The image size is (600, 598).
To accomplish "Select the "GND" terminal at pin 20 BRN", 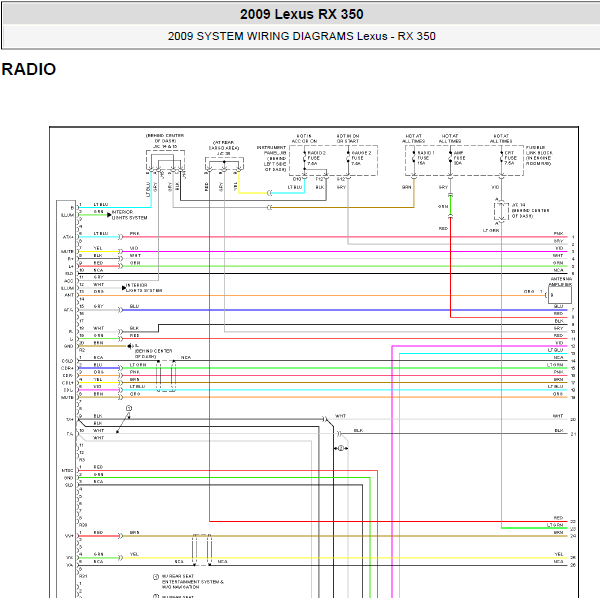I will [x=68, y=346].
